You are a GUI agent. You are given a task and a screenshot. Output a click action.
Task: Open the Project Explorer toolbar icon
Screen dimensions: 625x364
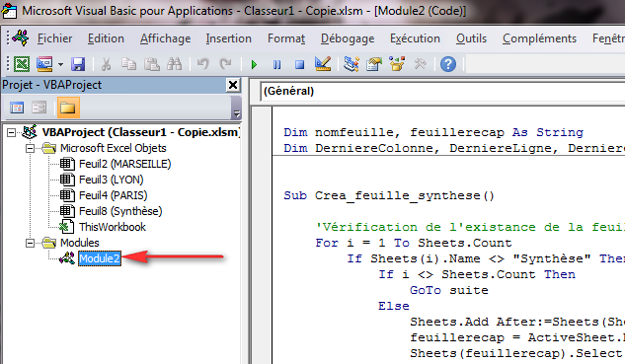[352, 64]
